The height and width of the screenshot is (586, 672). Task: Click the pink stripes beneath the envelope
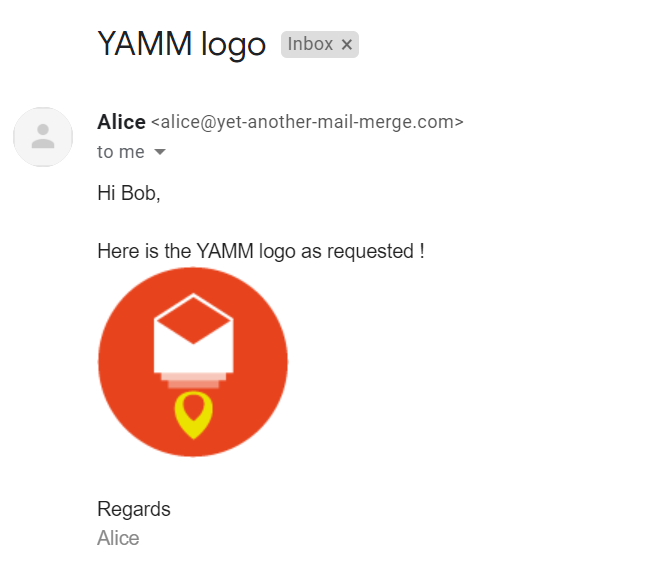[193, 381]
